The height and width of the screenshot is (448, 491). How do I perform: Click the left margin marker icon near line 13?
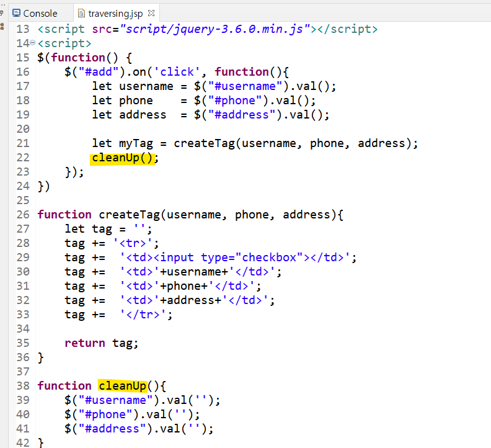(x=2, y=27)
